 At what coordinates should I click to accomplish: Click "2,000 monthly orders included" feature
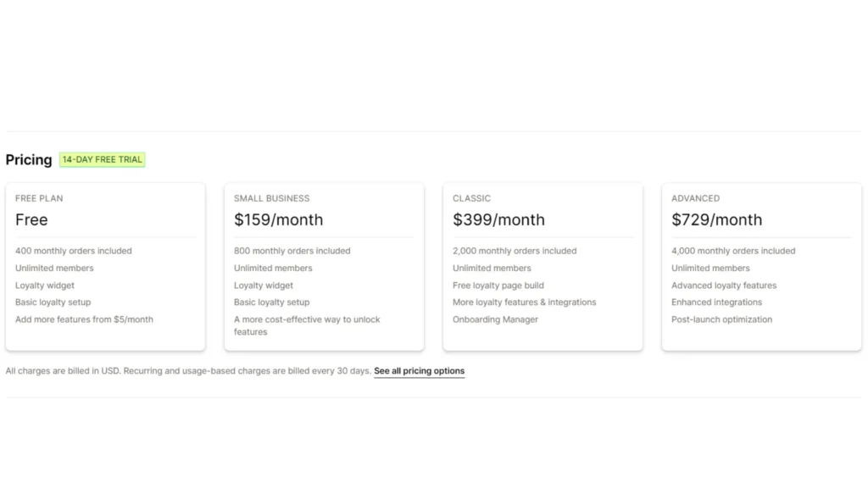click(x=515, y=251)
